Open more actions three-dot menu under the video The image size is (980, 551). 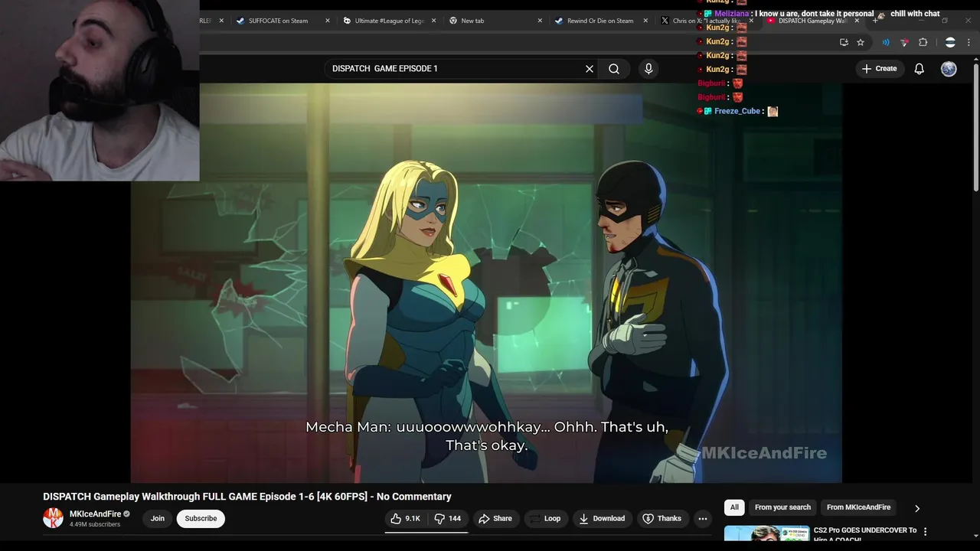click(702, 519)
